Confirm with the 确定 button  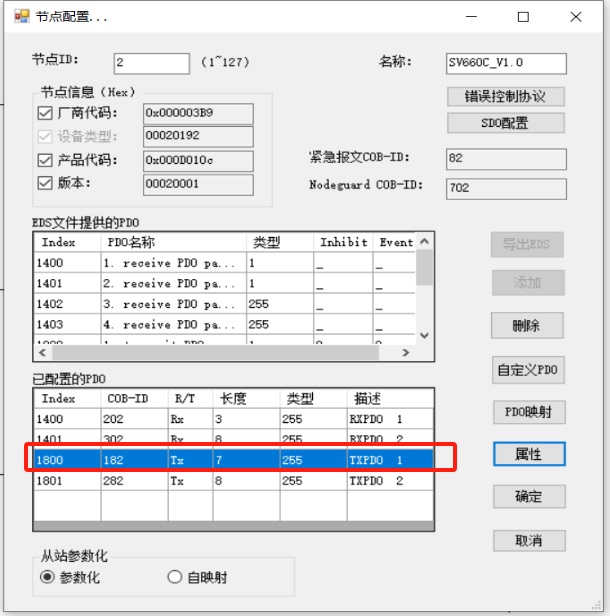point(528,497)
